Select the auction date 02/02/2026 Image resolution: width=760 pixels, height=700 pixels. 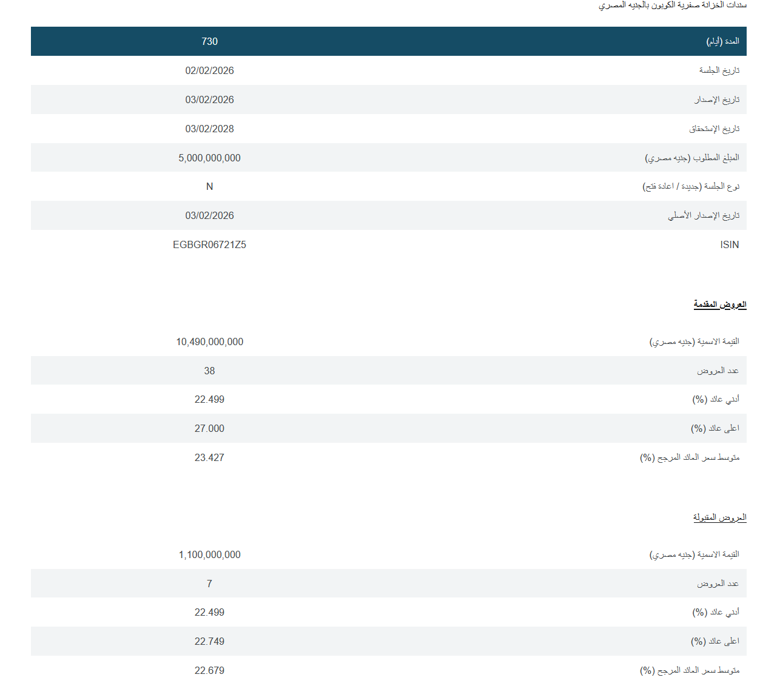pos(209,70)
